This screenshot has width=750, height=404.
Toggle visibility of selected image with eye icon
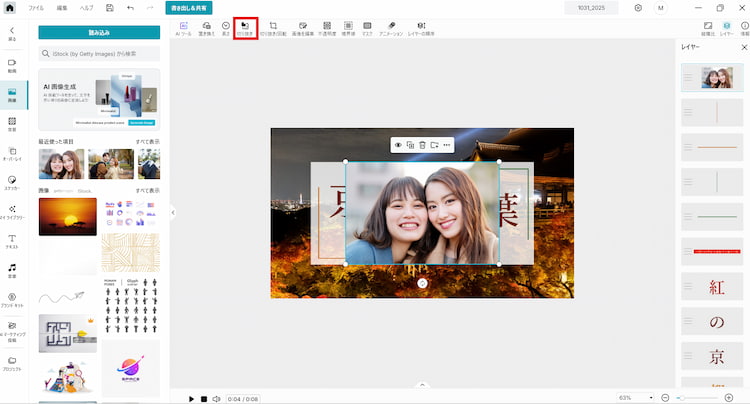pyautogui.click(x=398, y=145)
